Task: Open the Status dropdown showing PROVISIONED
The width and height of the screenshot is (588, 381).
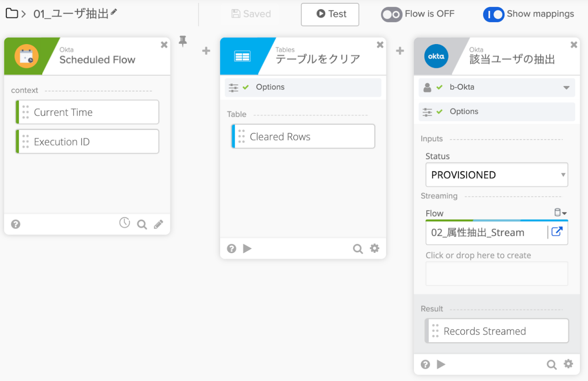Action: click(x=497, y=175)
